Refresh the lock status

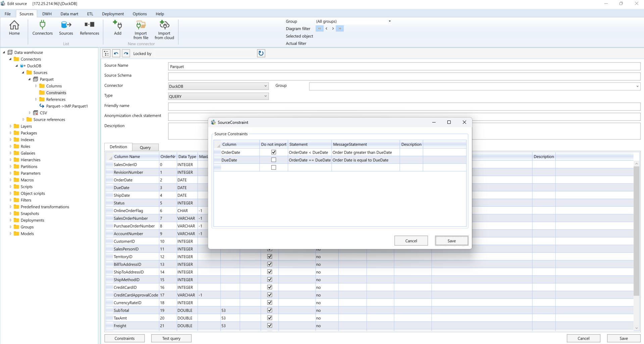(261, 53)
